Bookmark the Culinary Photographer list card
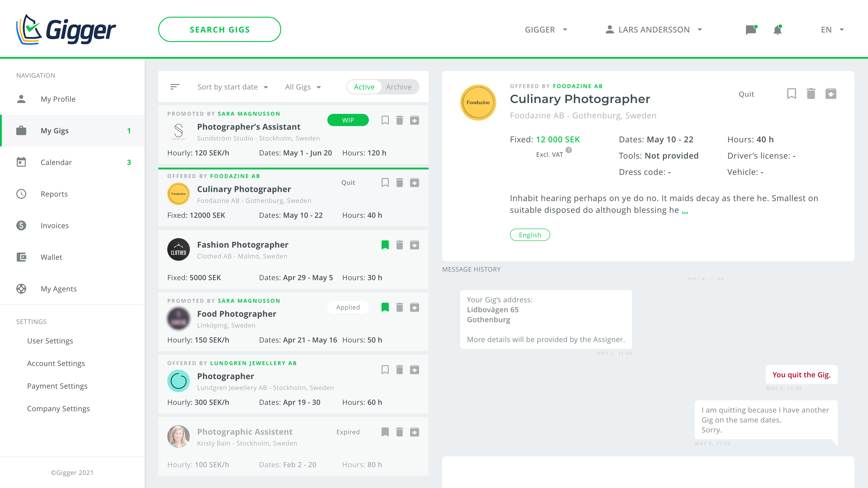The width and height of the screenshot is (868, 488). pyautogui.click(x=385, y=183)
